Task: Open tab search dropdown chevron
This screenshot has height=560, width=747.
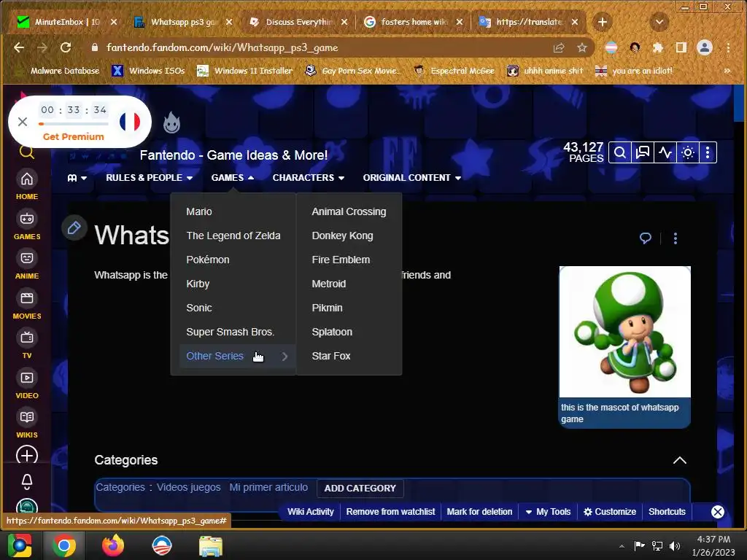Action: point(659,22)
